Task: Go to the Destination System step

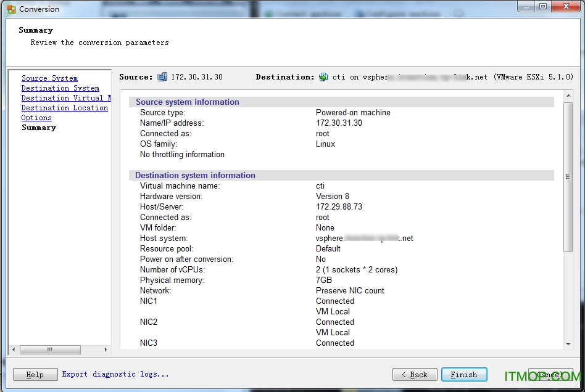Action: 60,88
